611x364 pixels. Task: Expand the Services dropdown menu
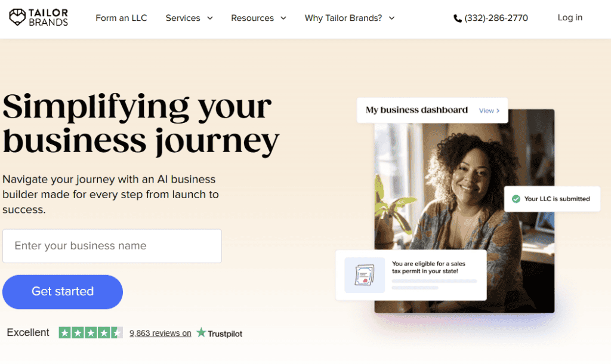click(189, 18)
